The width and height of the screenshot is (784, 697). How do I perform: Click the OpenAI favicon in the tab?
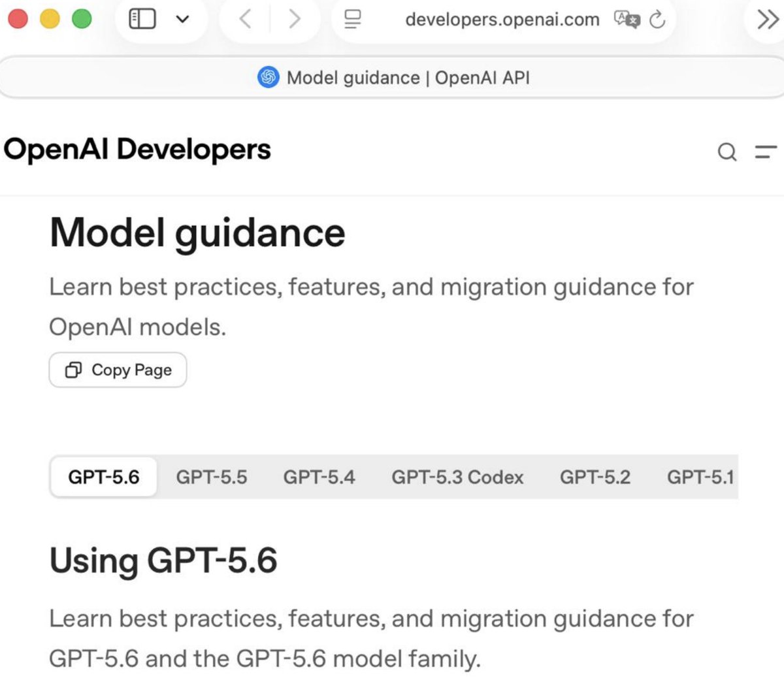[268, 77]
